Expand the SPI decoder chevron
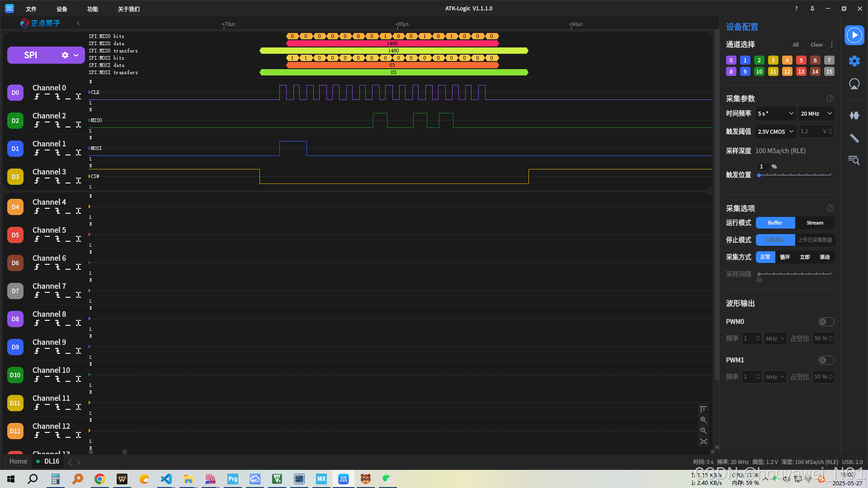Image resolution: width=868 pixels, height=488 pixels. coord(76,55)
